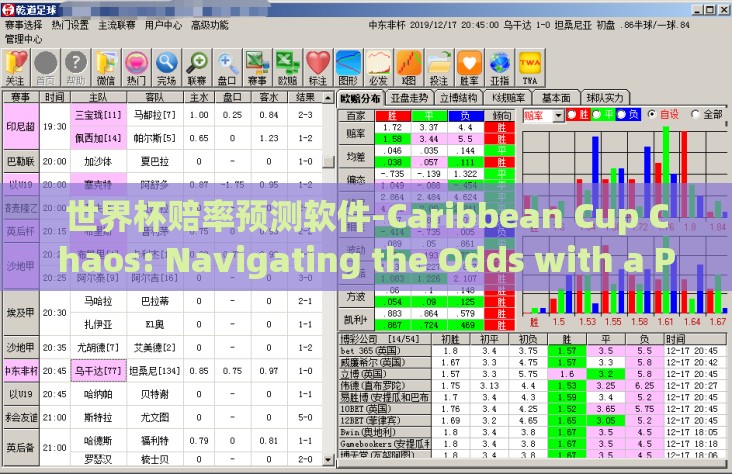
Task: Open the 热门设置 menu
Action: (70, 25)
